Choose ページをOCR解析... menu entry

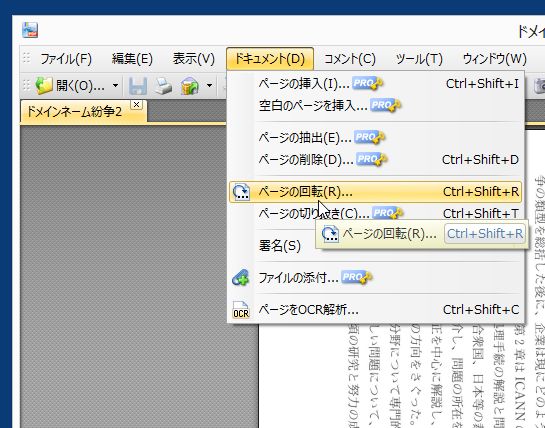375,309
